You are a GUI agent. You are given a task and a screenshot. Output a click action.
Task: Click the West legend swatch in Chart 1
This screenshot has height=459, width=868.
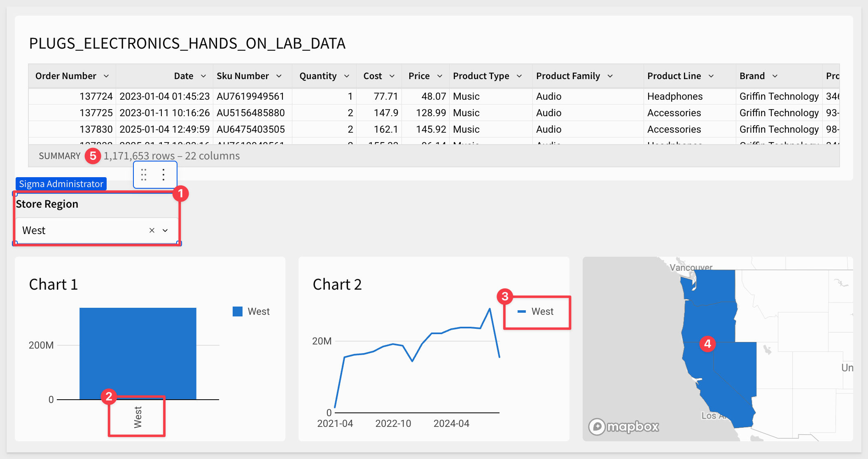(238, 311)
